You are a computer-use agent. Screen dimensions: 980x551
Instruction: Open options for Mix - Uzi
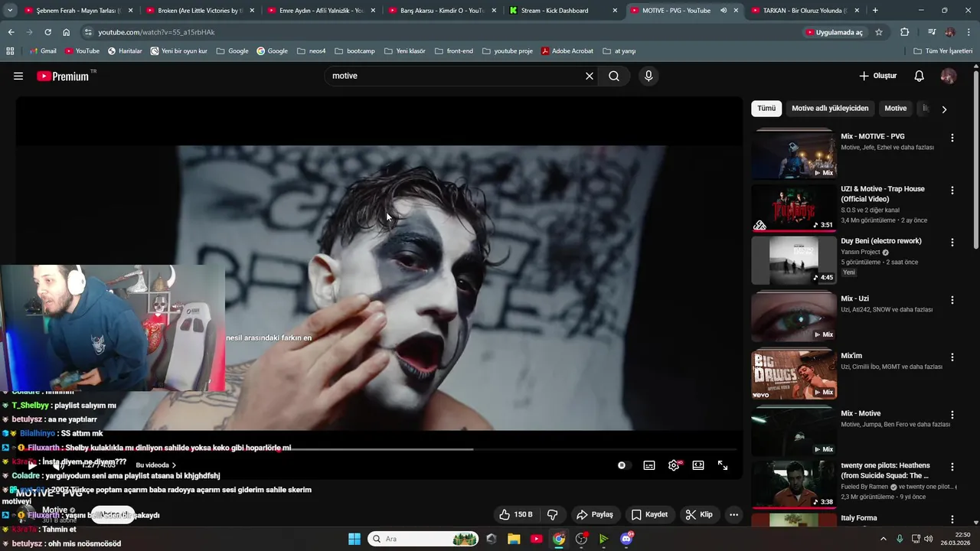(952, 300)
